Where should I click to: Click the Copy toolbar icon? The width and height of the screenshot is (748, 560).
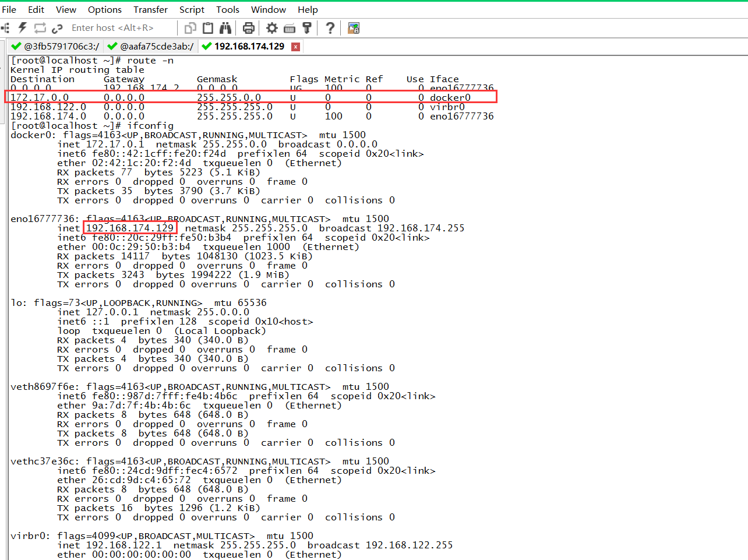[190, 27]
